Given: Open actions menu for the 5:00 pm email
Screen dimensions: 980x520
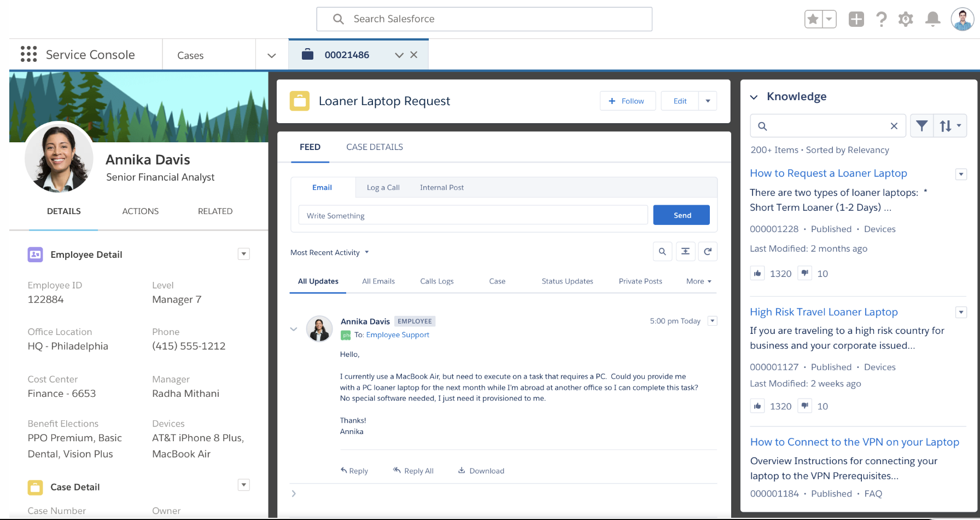Looking at the screenshot, I should [712, 321].
